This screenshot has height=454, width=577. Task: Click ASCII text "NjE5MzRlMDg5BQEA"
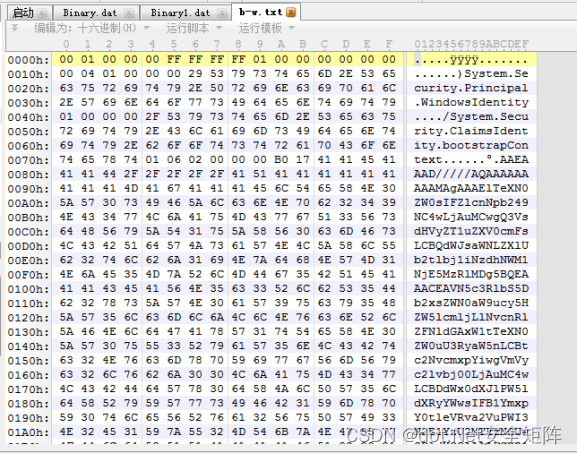coord(471,274)
